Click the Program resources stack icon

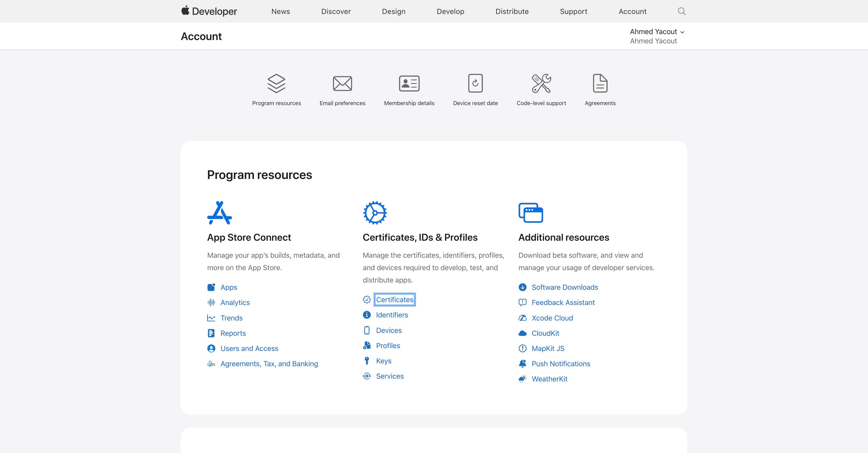pyautogui.click(x=276, y=83)
